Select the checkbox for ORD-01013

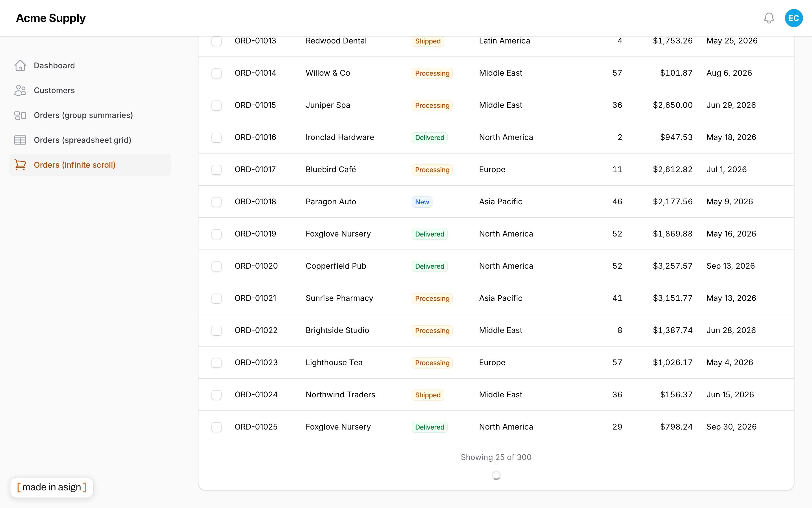[x=217, y=41]
